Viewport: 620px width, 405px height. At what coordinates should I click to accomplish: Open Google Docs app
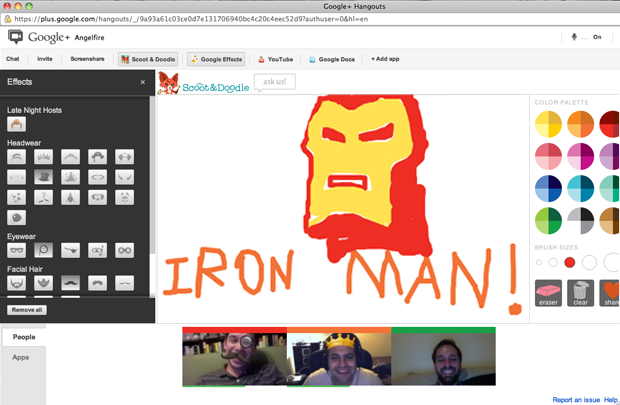tap(332, 59)
